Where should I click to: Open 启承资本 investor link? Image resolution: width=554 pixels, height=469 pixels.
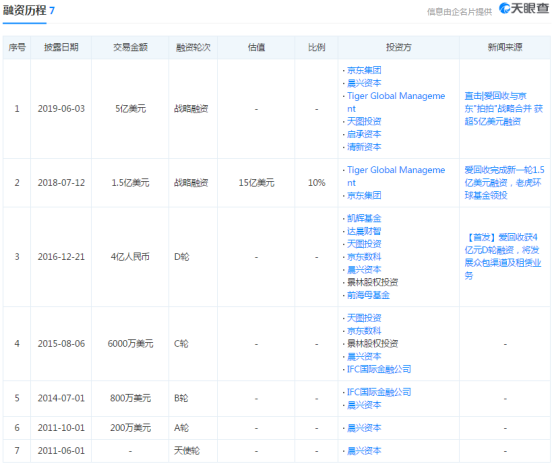[364, 134]
